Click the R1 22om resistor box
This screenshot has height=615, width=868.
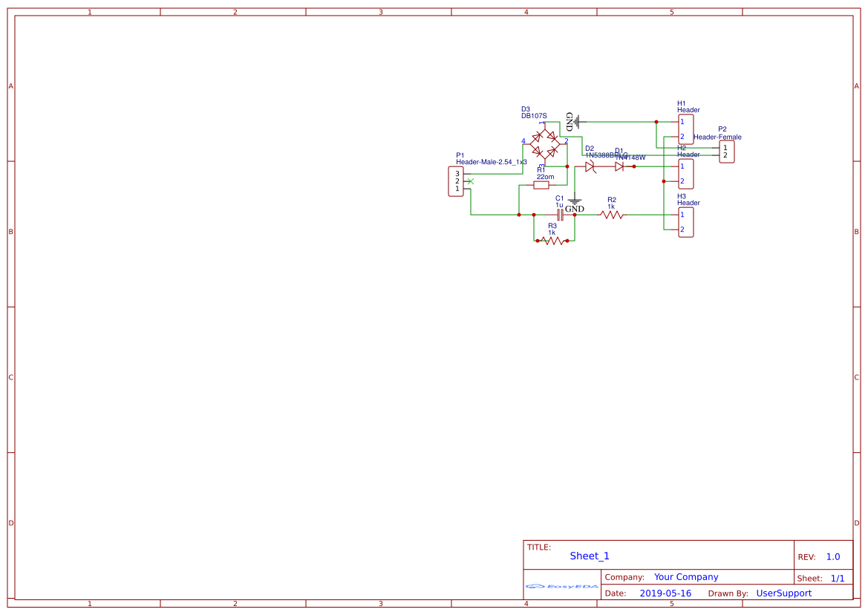click(541, 185)
